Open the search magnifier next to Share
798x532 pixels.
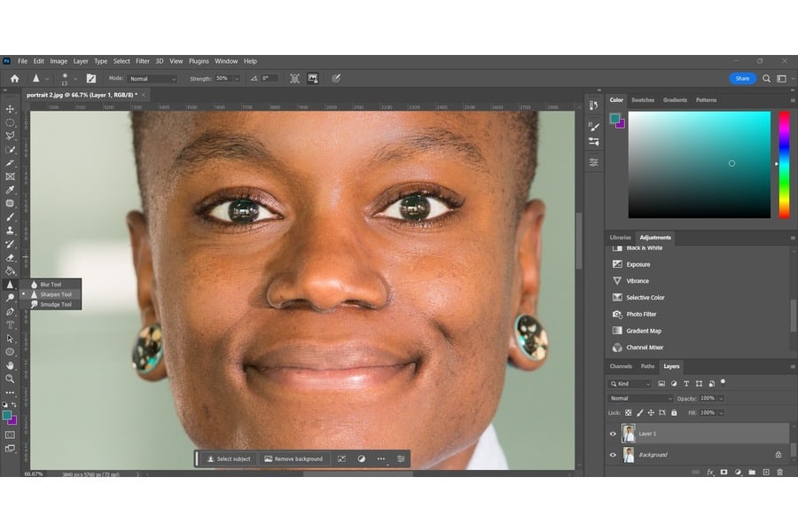pyautogui.click(x=766, y=78)
